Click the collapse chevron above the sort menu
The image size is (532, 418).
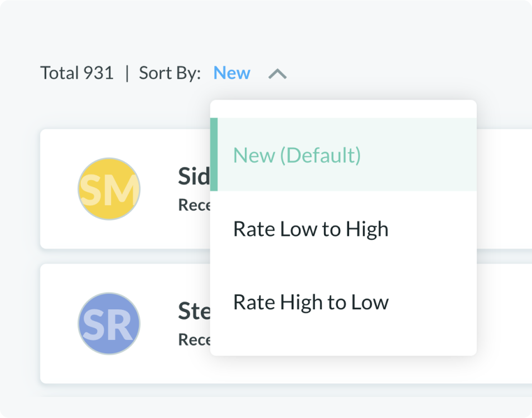tap(277, 73)
